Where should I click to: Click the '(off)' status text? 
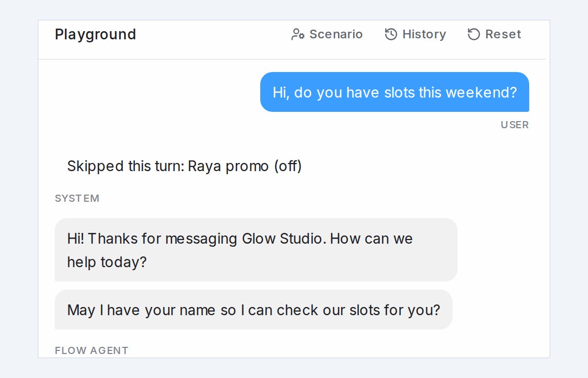coord(288,166)
